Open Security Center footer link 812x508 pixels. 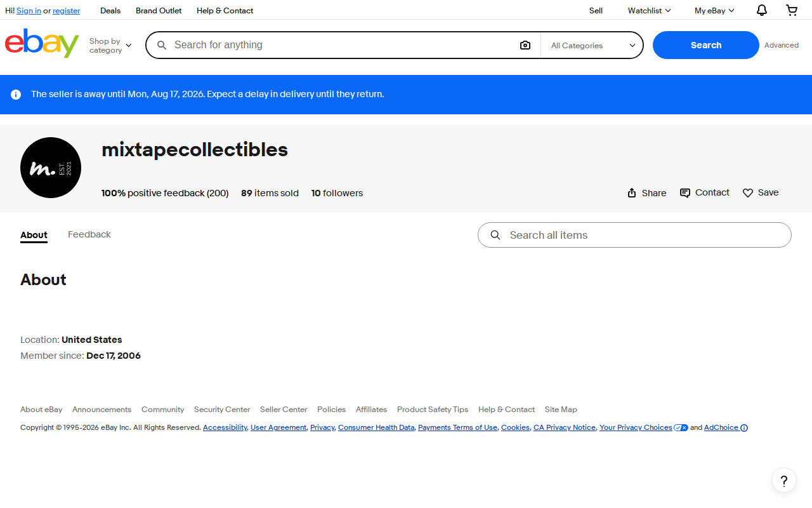point(222,410)
